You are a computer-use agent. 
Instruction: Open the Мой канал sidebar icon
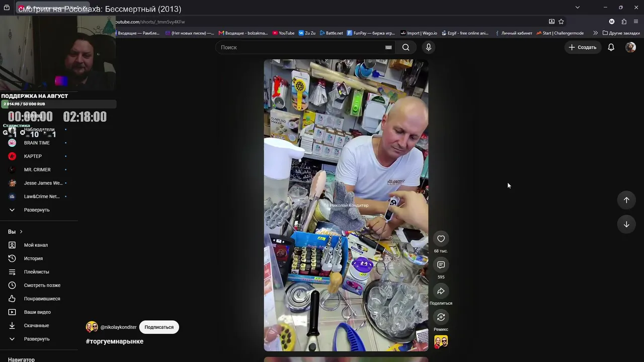pyautogui.click(x=12, y=245)
